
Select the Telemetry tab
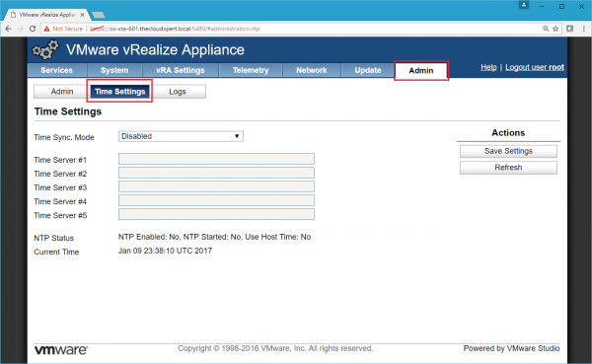click(x=251, y=70)
